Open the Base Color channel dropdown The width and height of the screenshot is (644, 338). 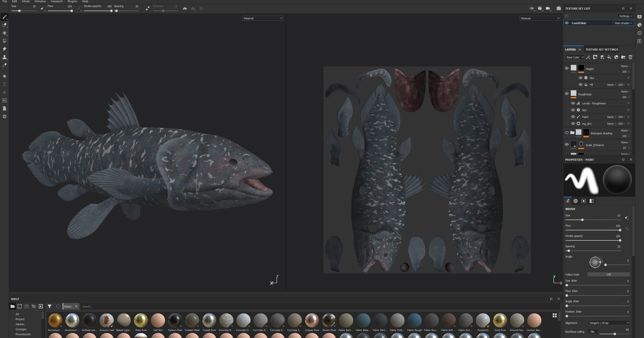pyautogui.click(x=575, y=57)
